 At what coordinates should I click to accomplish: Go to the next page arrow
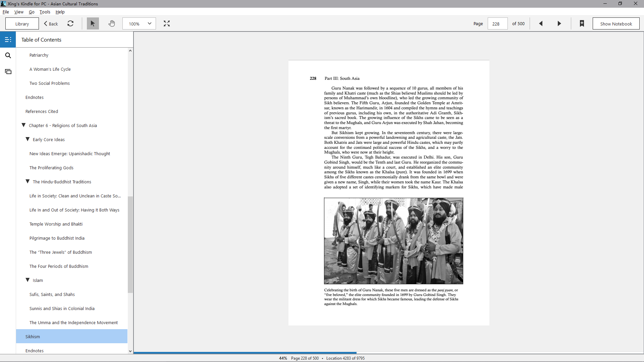559,23
